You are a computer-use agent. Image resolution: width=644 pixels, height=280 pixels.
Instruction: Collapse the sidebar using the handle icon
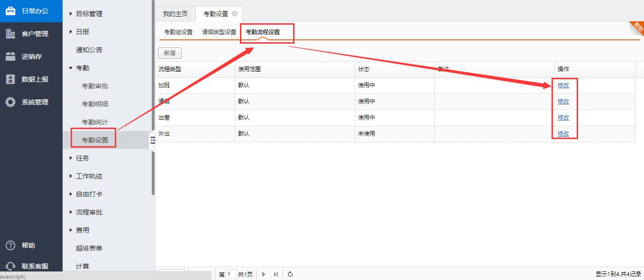[x=153, y=140]
